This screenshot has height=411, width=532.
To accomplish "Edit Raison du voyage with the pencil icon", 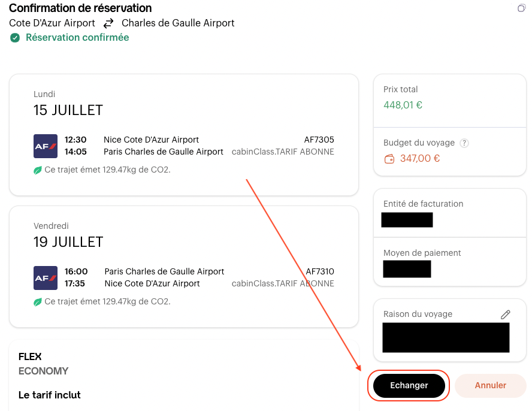I will click(506, 314).
